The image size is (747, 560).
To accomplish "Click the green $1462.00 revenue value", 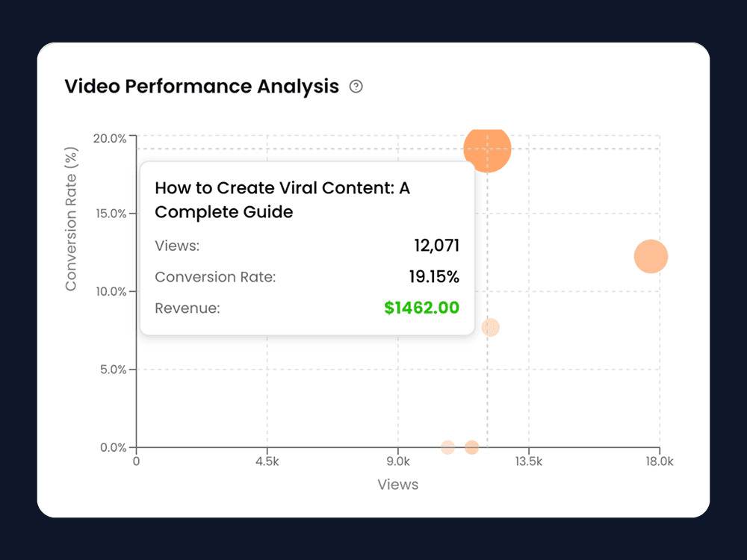I will click(x=422, y=308).
